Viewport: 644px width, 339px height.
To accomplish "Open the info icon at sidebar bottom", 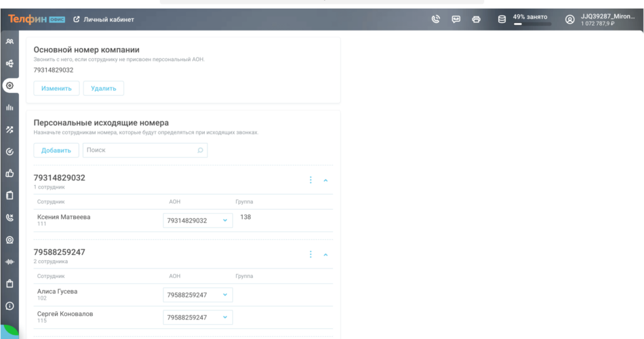I will pos(9,306).
